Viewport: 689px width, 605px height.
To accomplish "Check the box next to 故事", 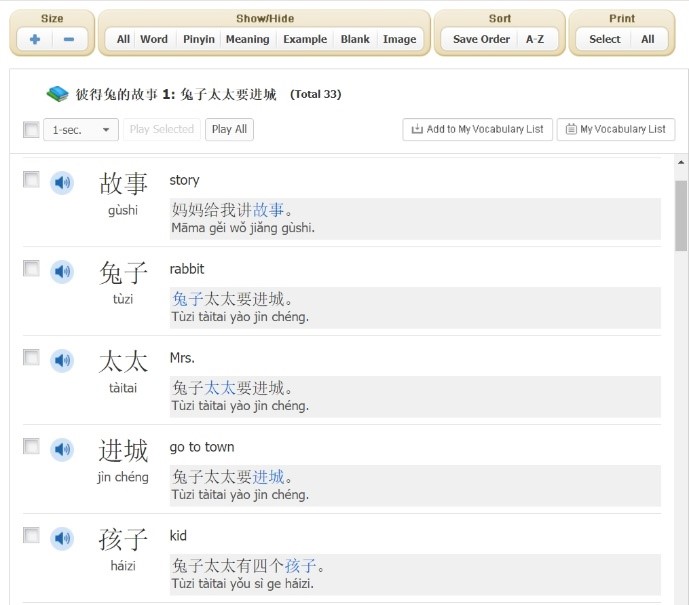I will [x=31, y=180].
